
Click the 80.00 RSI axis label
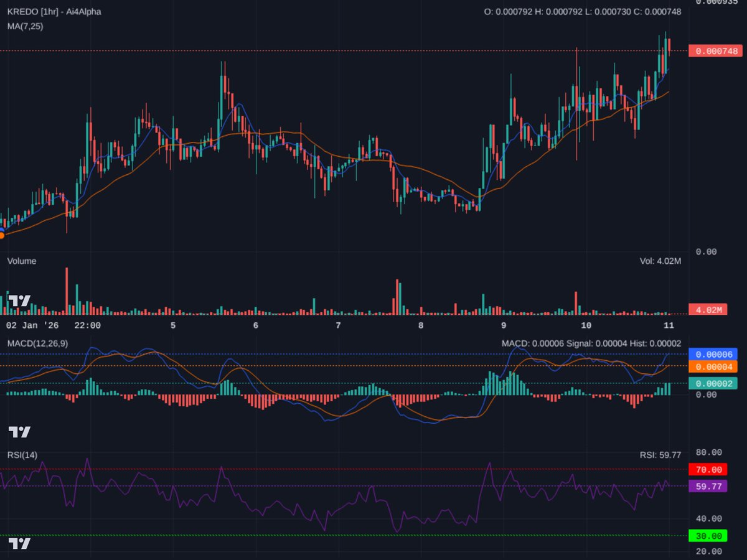click(x=708, y=452)
